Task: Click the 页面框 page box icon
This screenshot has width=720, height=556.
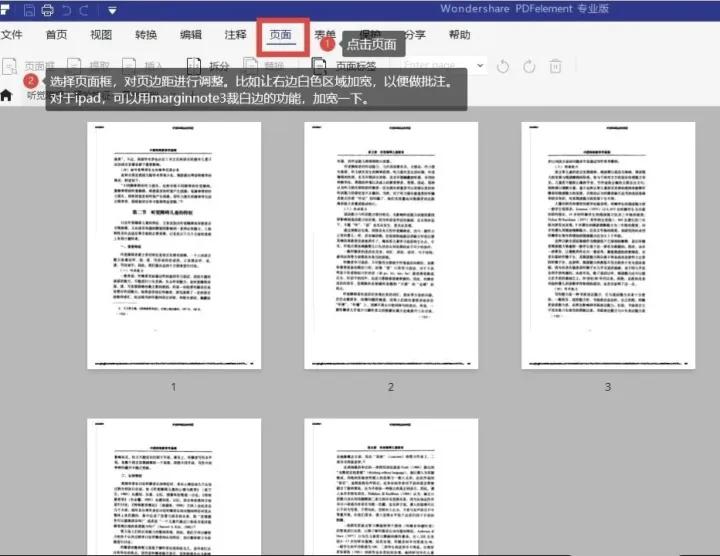Action: 9,67
